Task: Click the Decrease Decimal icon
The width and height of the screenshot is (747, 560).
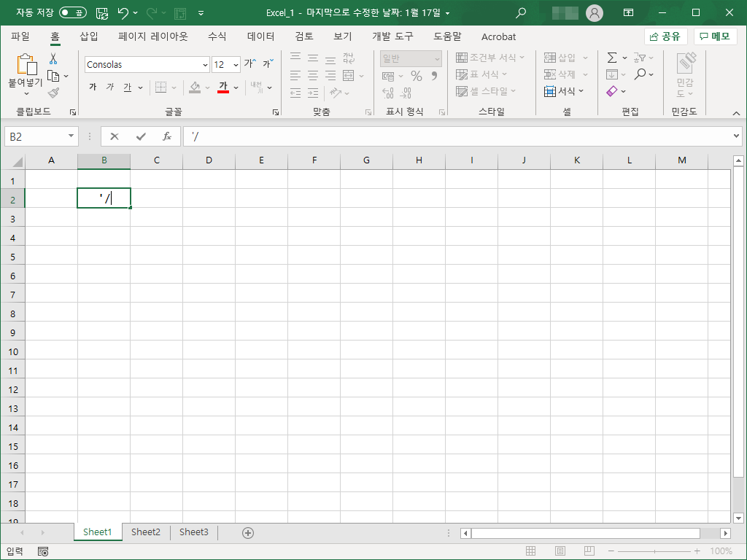Action: (406, 93)
